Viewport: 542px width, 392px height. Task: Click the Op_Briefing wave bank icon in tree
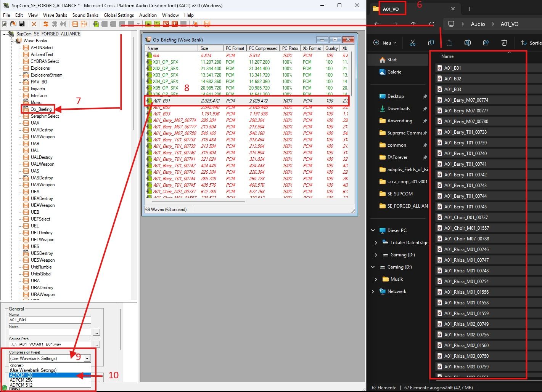click(26, 109)
